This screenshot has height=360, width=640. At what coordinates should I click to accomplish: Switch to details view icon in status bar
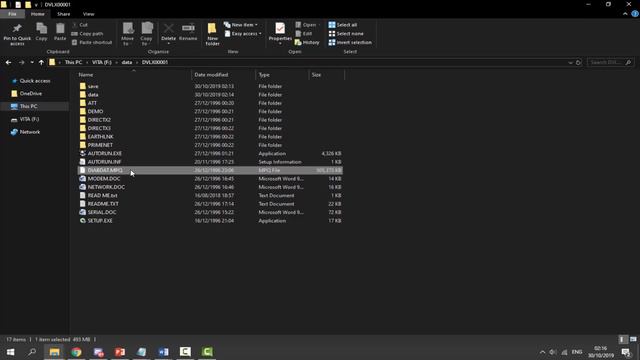coord(623,339)
